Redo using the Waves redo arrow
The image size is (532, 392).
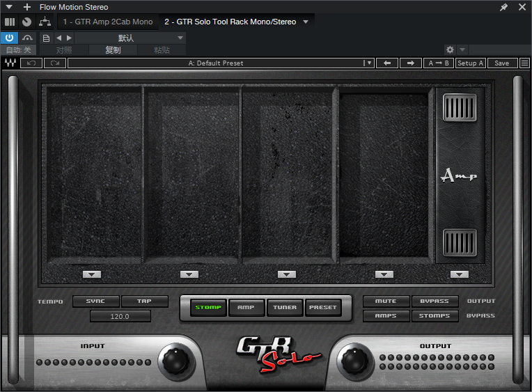pos(55,63)
